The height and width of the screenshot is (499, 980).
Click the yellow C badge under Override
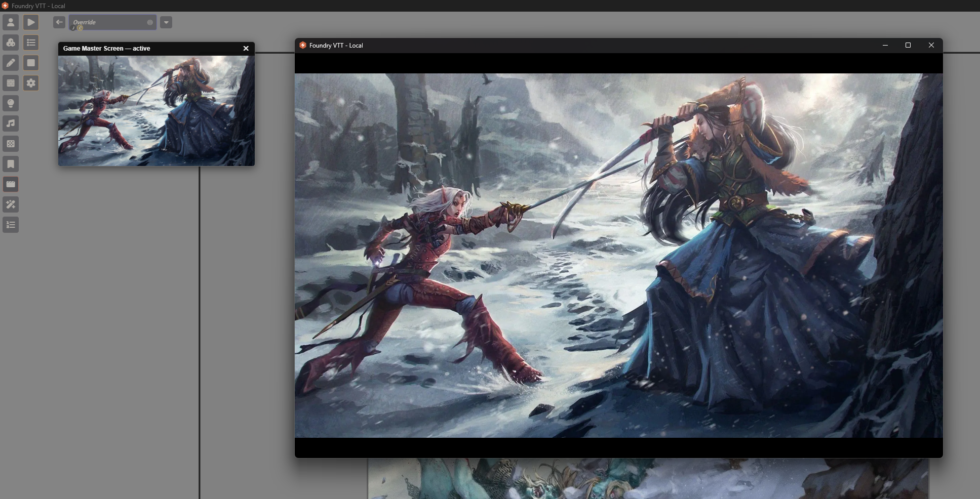(80, 28)
